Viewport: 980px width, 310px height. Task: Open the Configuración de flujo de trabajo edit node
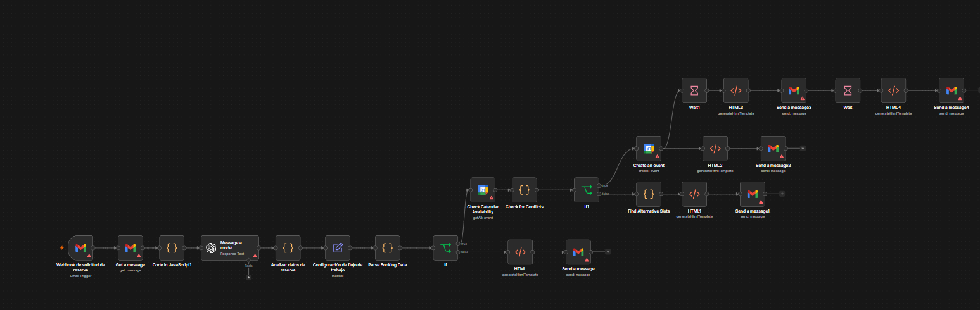338,248
